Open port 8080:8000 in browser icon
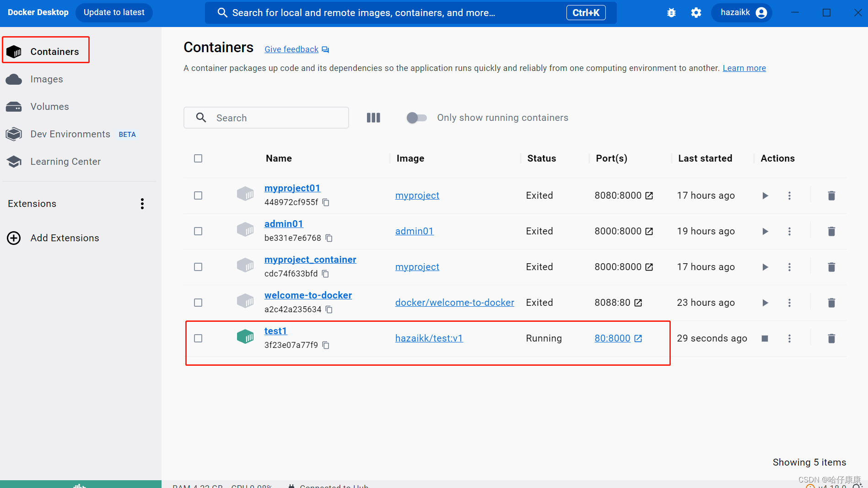The image size is (868, 488). tap(649, 195)
